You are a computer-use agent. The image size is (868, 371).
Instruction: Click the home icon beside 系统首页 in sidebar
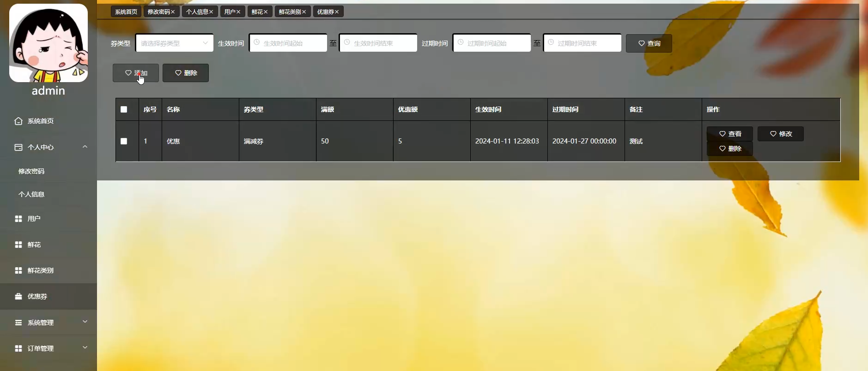pos(18,121)
